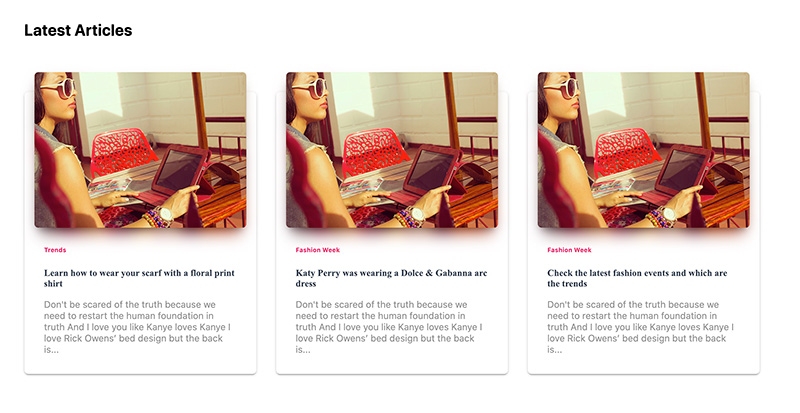The height and width of the screenshot is (413, 800).
Task: Click the wristwatch in the Trends card photo
Action: click(x=165, y=214)
